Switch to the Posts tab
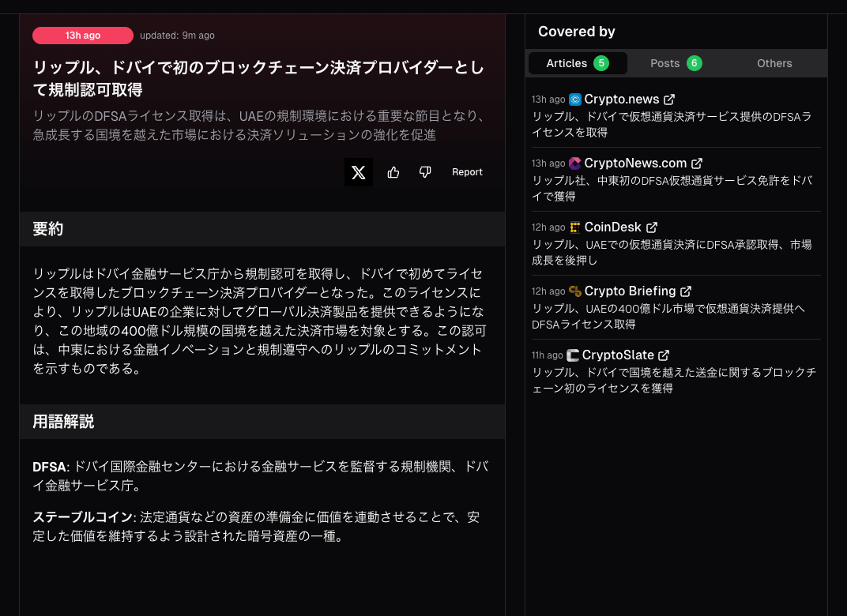Image resolution: width=847 pixels, height=616 pixels. 665,63
